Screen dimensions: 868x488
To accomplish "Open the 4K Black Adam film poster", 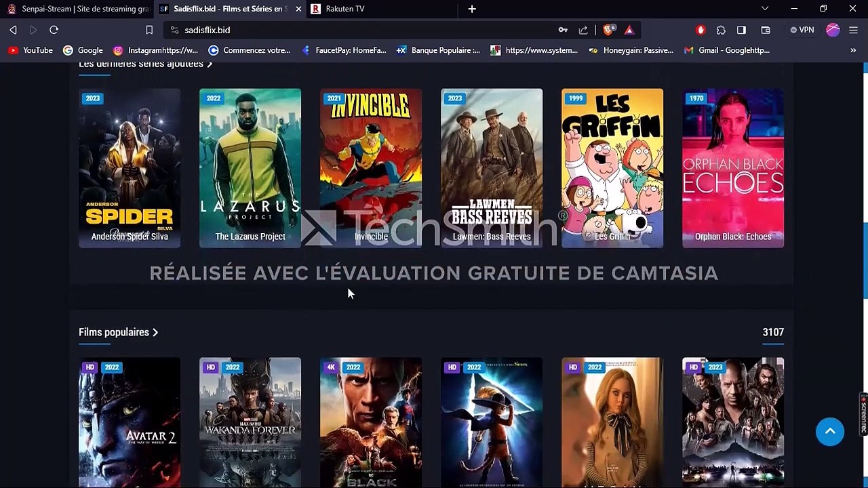I will tap(371, 422).
